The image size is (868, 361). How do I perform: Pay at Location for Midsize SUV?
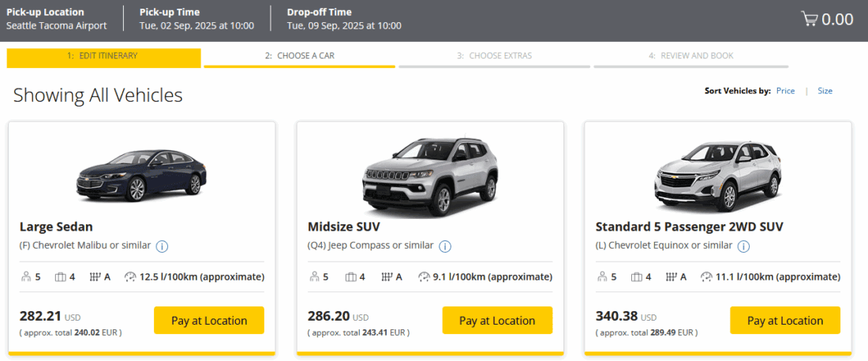497,321
